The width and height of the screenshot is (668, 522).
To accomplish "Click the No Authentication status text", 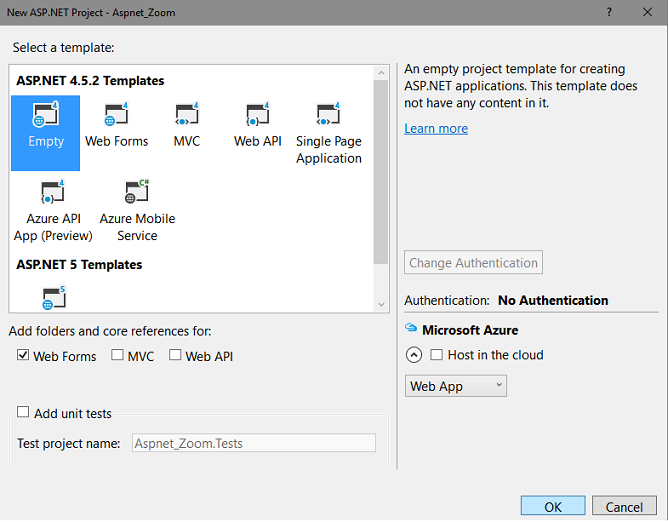I will point(553,300).
